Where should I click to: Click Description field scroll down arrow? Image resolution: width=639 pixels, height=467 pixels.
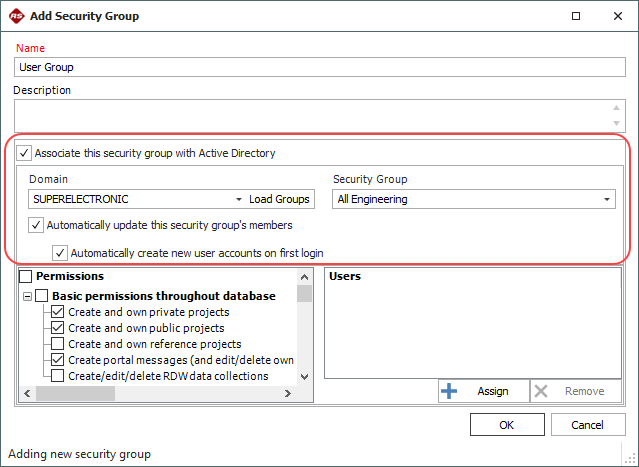(x=615, y=121)
